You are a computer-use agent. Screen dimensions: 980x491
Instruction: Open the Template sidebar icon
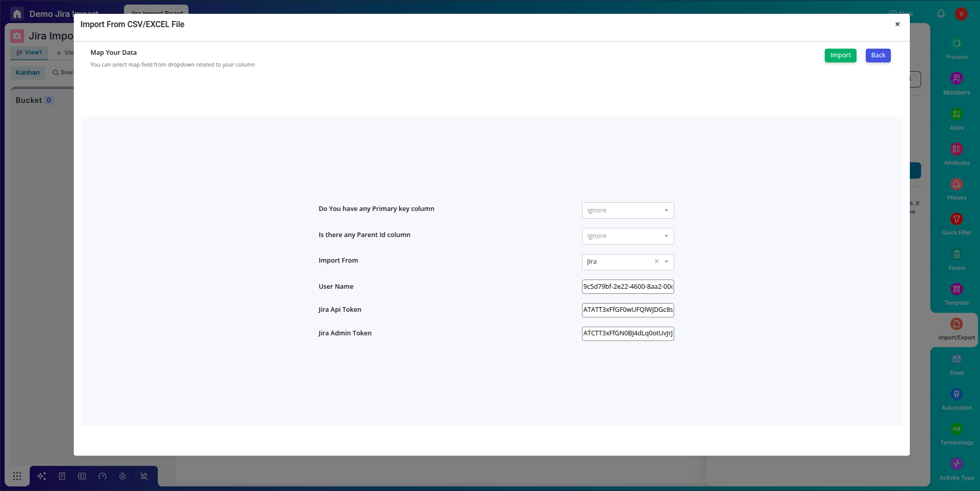click(x=956, y=289)
